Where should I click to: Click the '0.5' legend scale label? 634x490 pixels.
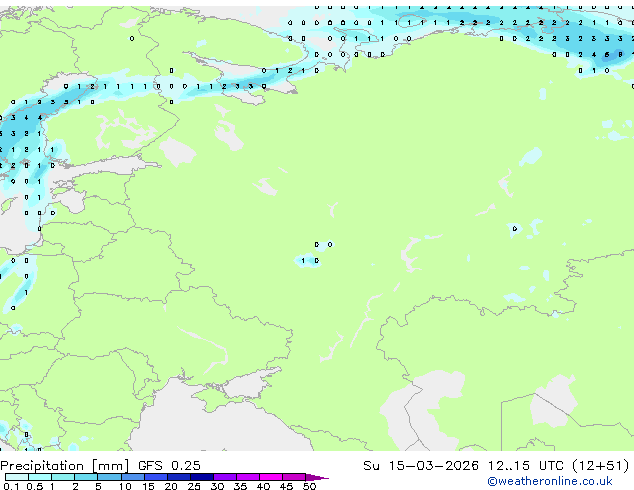point(35,486)
